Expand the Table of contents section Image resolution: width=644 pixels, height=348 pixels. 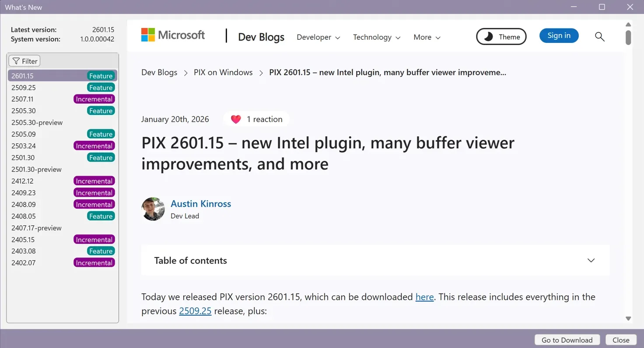pyautogui.click(x=591, y=260)
